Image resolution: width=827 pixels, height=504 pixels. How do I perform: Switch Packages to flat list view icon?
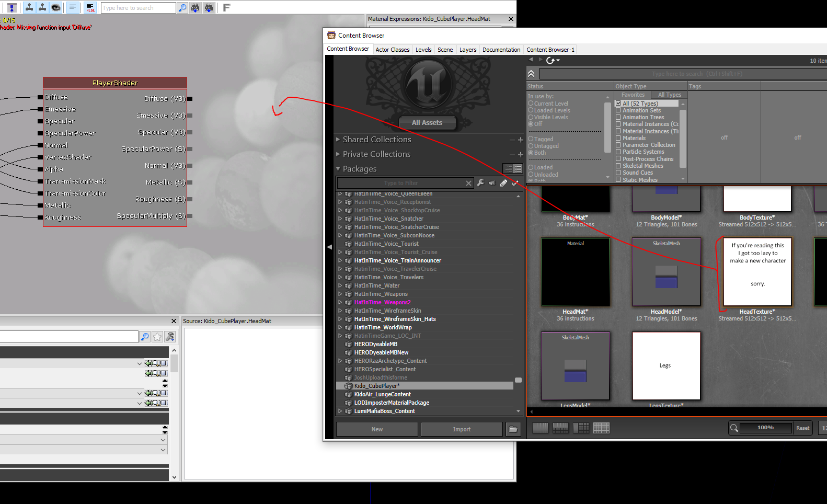(x=518, y=168)
